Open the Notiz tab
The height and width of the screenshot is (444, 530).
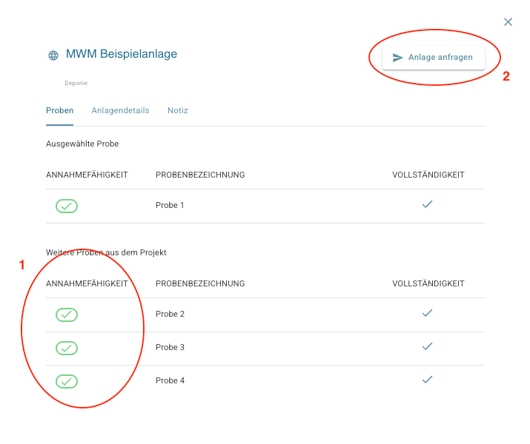point(178,110)
